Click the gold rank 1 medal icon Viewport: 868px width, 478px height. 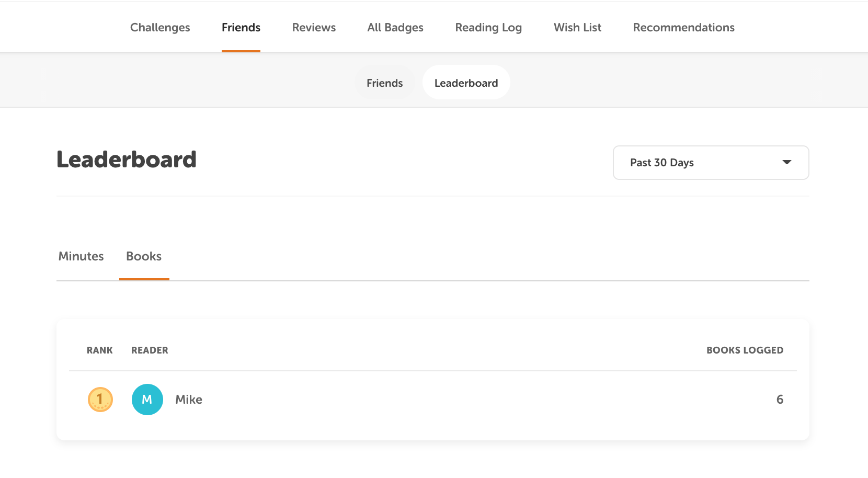(x=100, y=400)
